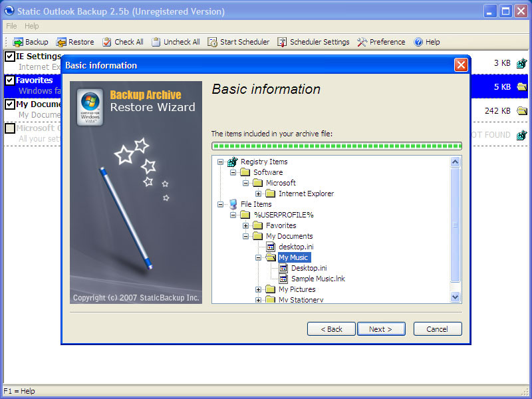Click the registry icon on IE Settings row
This screenshot has height=399, width=532.
(x=522, y=63)
